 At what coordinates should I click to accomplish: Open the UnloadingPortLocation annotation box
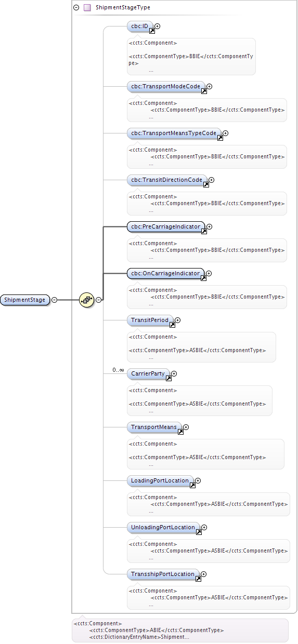click(x=208, y=551)
